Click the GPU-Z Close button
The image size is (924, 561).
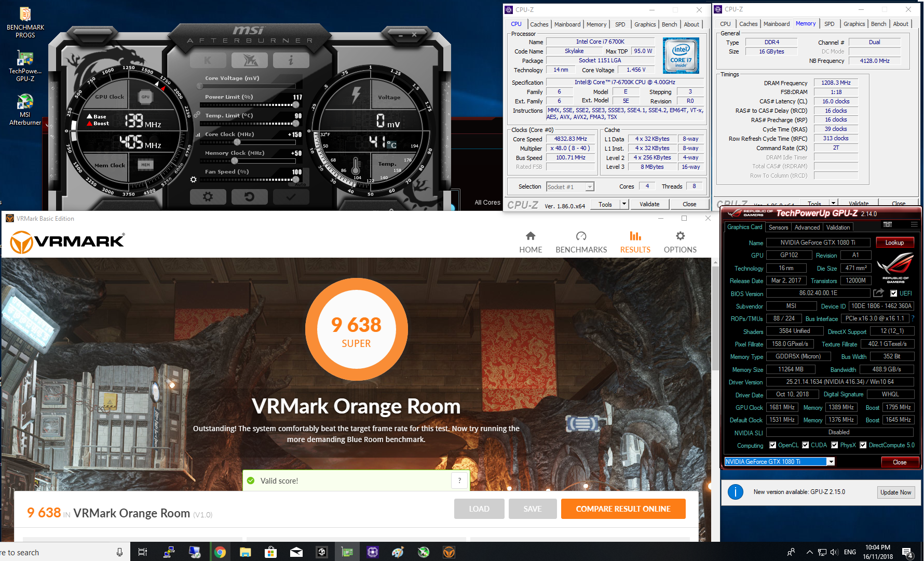[900, 462]
